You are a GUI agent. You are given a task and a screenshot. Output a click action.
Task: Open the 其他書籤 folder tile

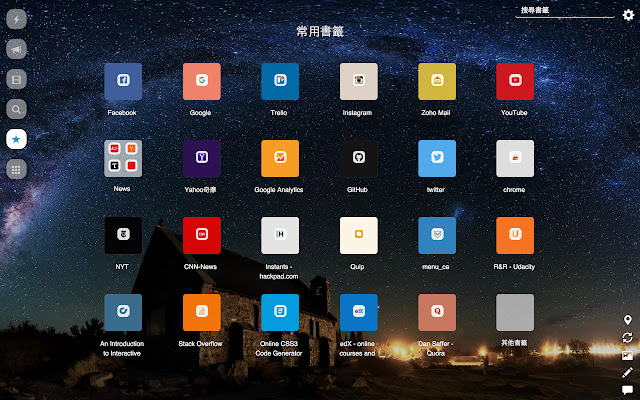pyautogui.click(x=514, y=312)
